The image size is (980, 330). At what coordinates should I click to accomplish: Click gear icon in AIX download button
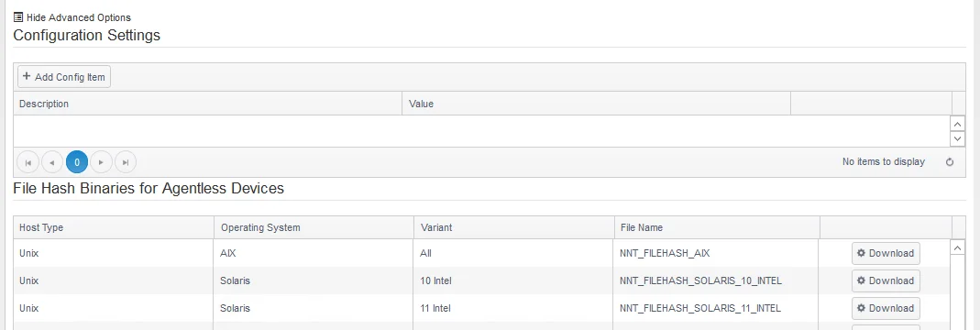pos(861,253)
